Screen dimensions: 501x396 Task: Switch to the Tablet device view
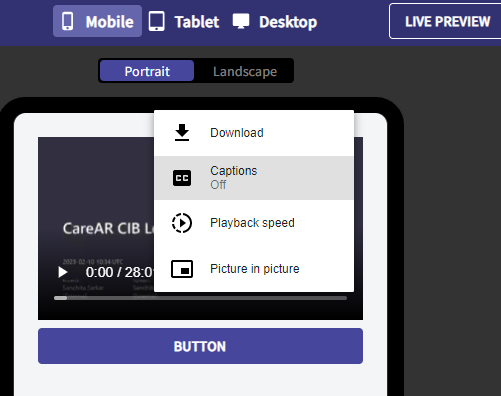(184, 22)
